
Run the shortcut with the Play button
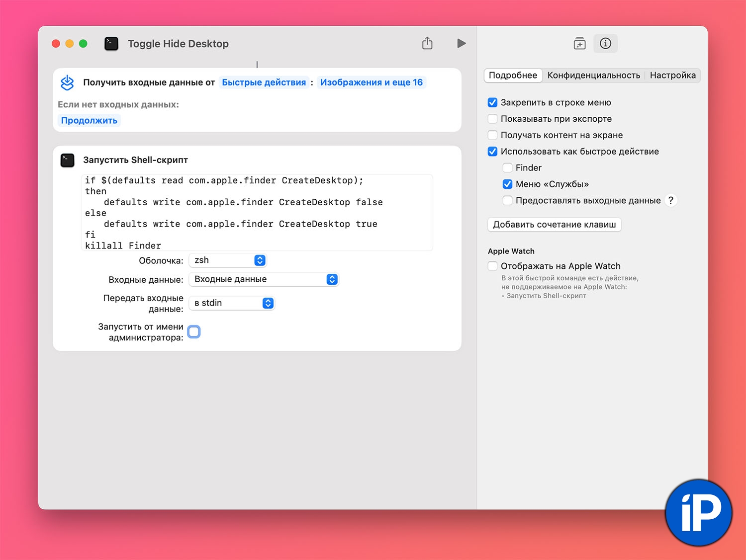click(x=461, y=43)
